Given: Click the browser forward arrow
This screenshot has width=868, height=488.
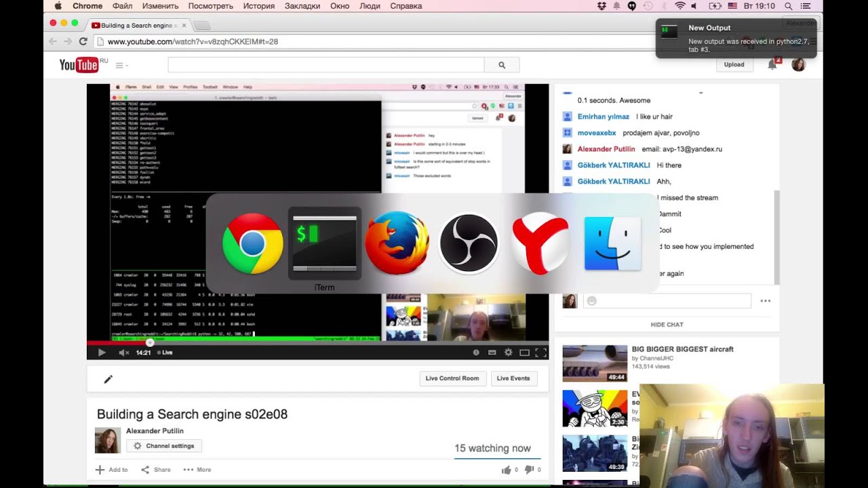Looking at the screenshot, I should point(68,41).
